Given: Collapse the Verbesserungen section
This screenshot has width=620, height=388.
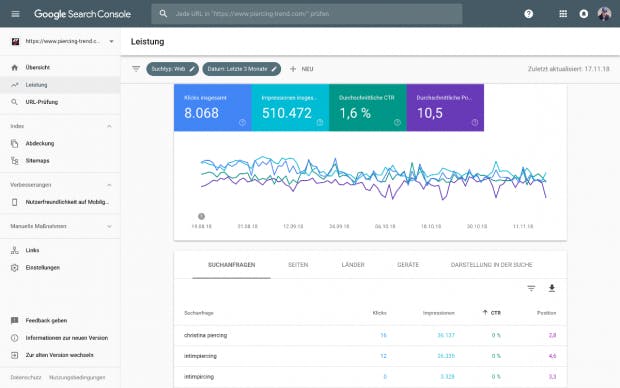Looking at the screenshot, I should click(x=109, y=185).
